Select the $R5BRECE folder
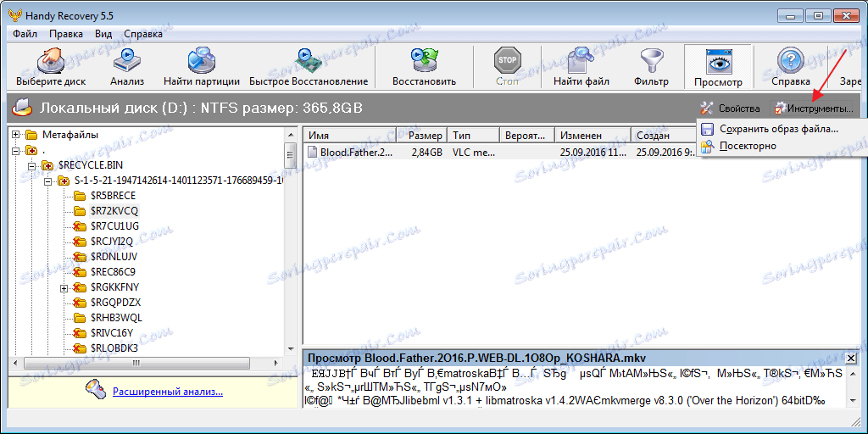This screenshot has height=434, width=868. [113, 196]
